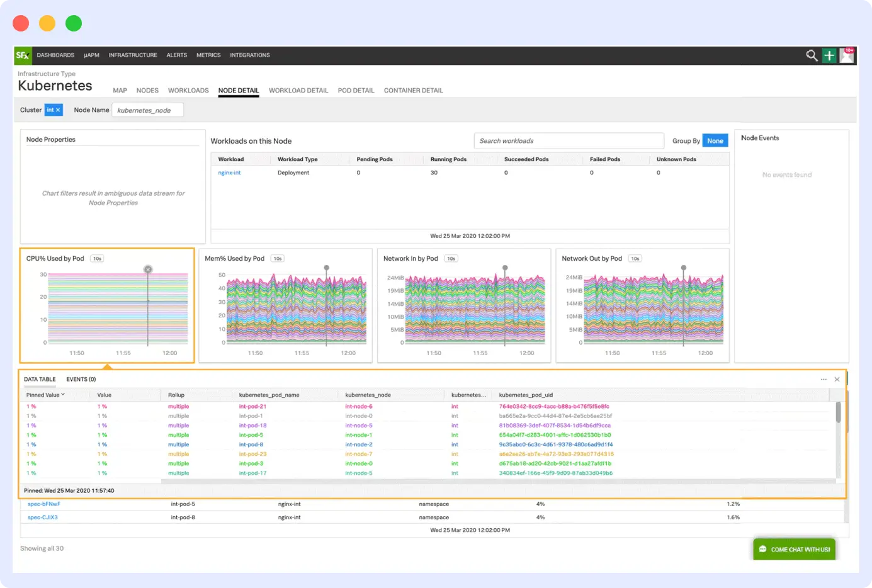Open the ellipsis actions menu above the data table
The width and height of the screenshot is (872, 588).
click(824, 379)
